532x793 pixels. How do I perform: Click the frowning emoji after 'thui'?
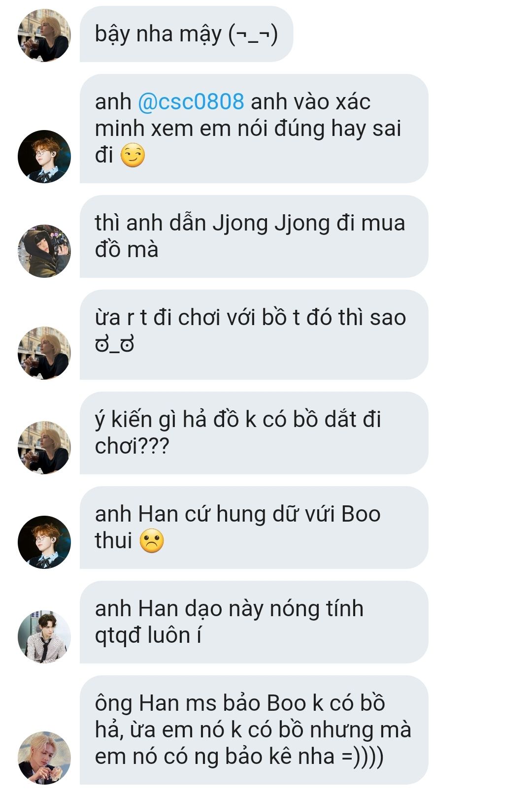point(152,541)
